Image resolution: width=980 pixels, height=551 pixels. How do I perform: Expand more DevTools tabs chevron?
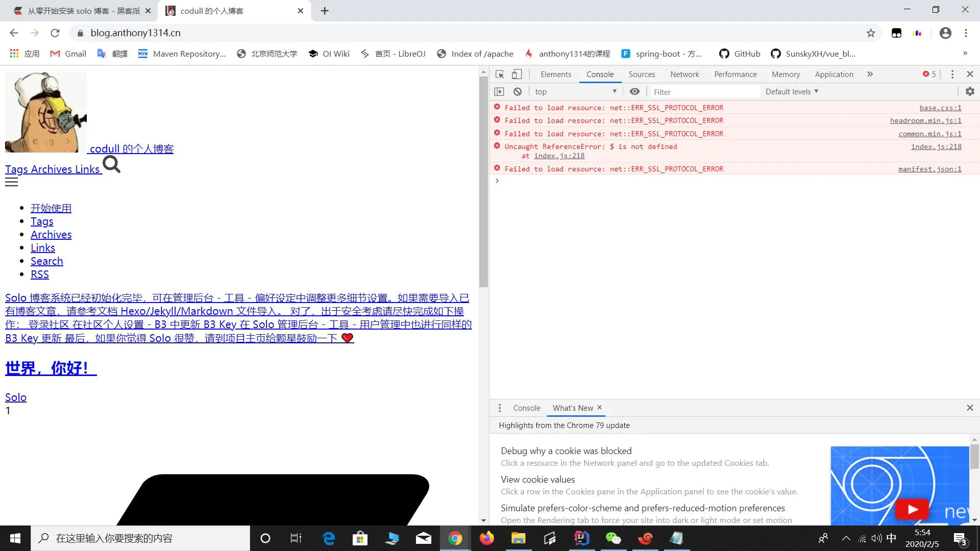coord(870,74)
